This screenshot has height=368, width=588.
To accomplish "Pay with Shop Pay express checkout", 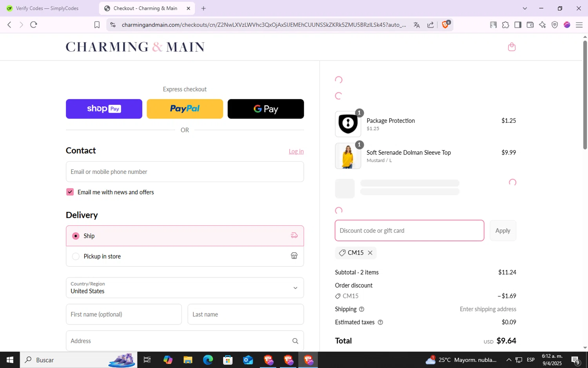I will click(104, 109).
